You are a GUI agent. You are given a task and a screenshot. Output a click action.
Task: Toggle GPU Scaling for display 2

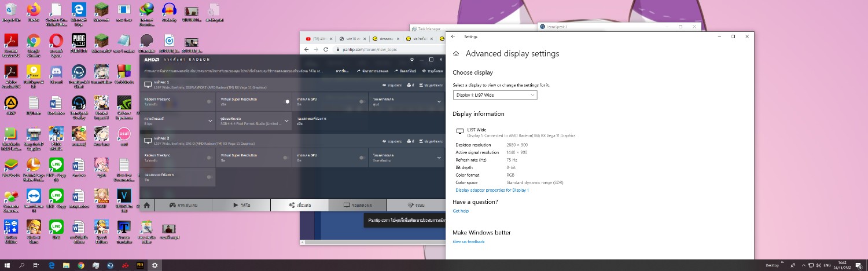coord(362,158)
